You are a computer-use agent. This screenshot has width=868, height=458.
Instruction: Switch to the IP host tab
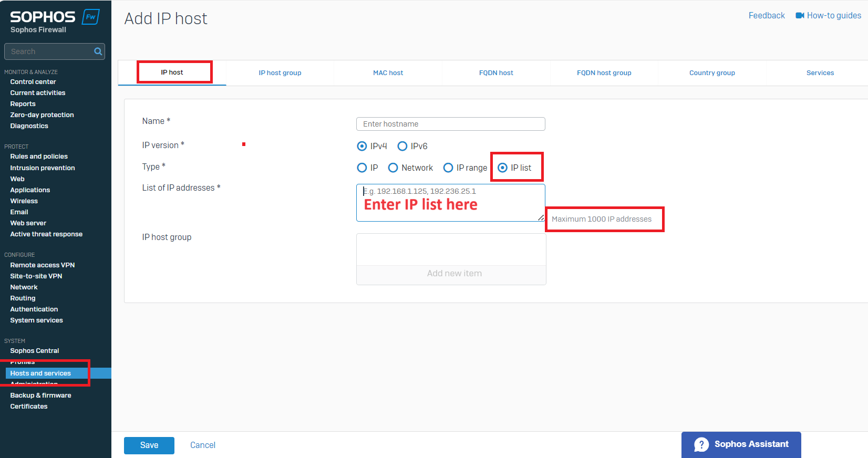172,72
